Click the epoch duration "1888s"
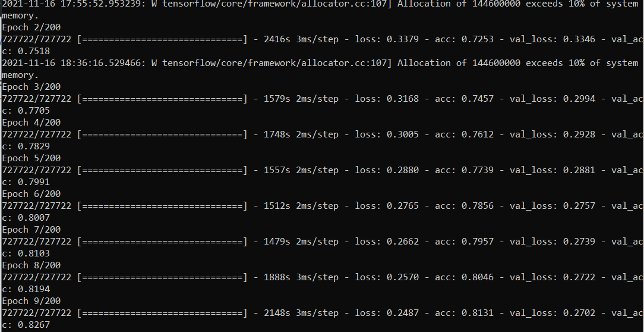The width and height of the screenshot is (644, 332). pos(277,278)
